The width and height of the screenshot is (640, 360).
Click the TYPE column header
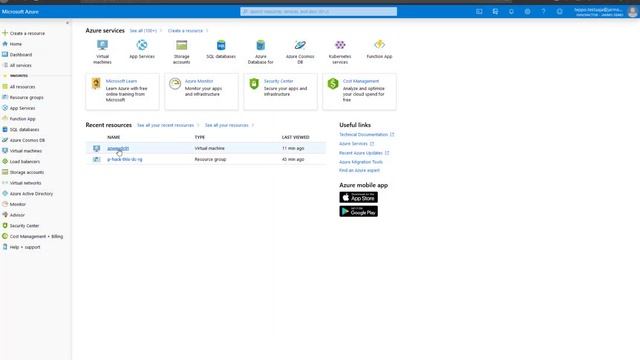[200, 137]
